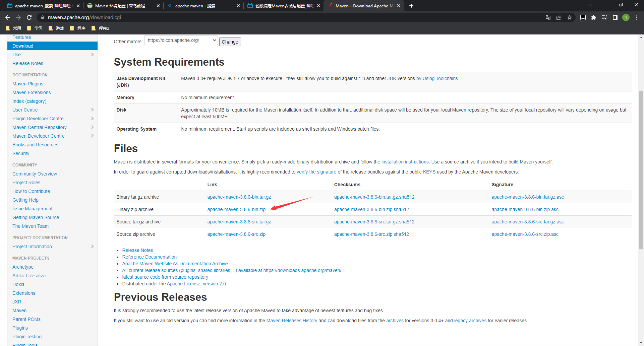The width and height of the screenshot is (644, 346).
Task: Open the mirror selection dropdown
Action: pos(181,40)
